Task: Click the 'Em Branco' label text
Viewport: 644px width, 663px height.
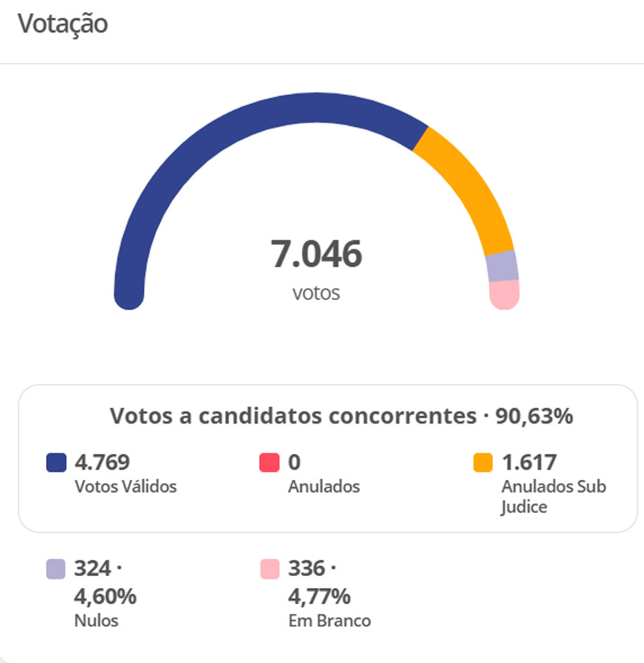Action: click(329, 620)
